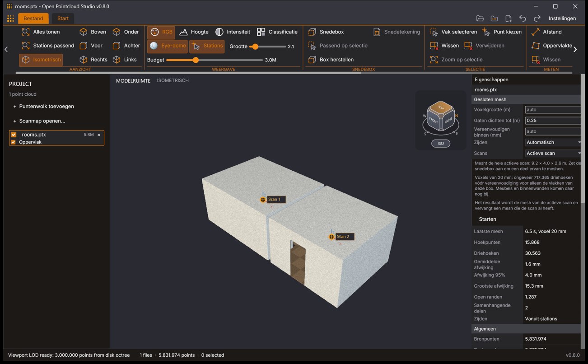The image size is (588, 364).
Task: Click the Gaten dichten tot input field
Action: tap(553, 121)
